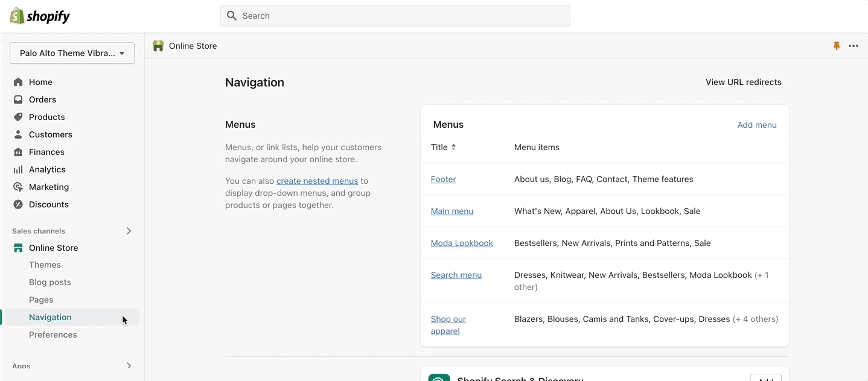This screenshot has height=381, width=868.
Task: Open the store switcher dropdown
Action: point(72,53)
